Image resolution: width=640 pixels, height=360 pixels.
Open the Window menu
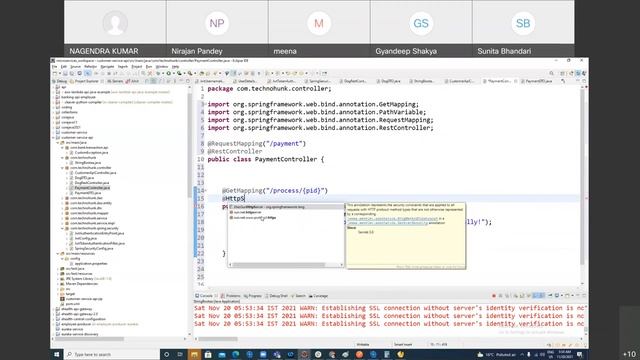point(162,67)
